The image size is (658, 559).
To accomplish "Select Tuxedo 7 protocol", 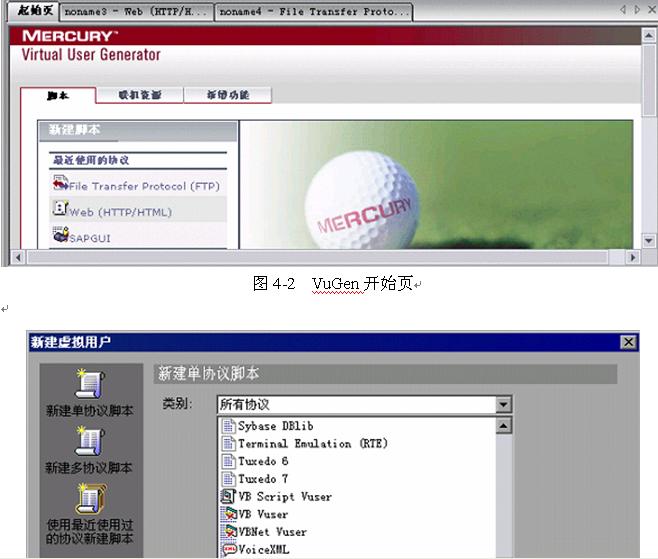I will click(x=263, y=479).
